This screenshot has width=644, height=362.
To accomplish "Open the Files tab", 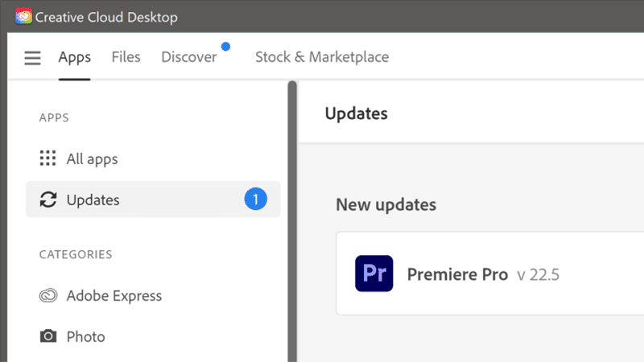I will tap(126, 57).
